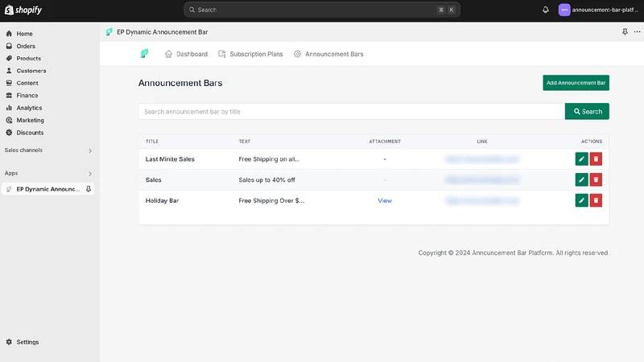Click the Shopify logo

(x=23, y=10)
